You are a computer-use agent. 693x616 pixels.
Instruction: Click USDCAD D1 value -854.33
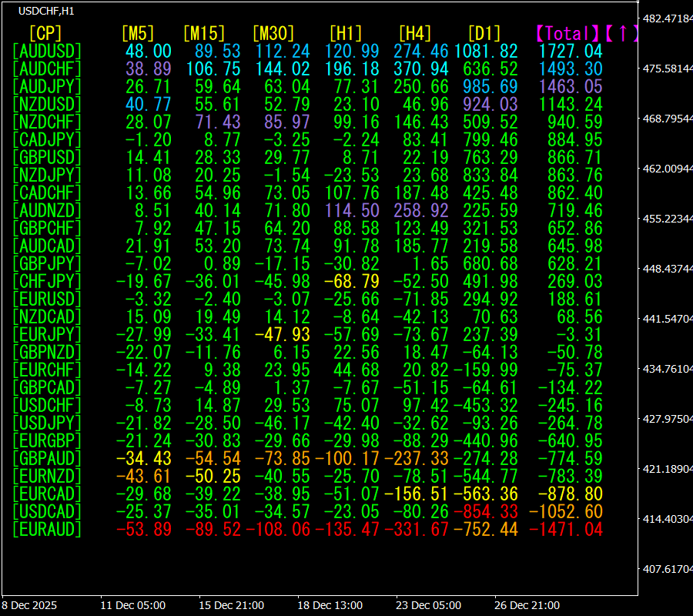click(x=486, y=511)
